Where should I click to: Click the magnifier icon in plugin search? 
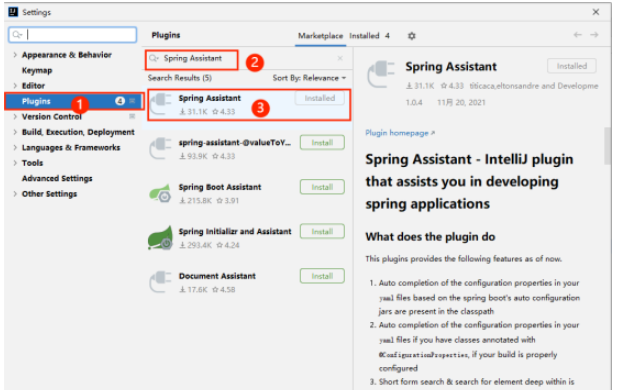[153, 59]
